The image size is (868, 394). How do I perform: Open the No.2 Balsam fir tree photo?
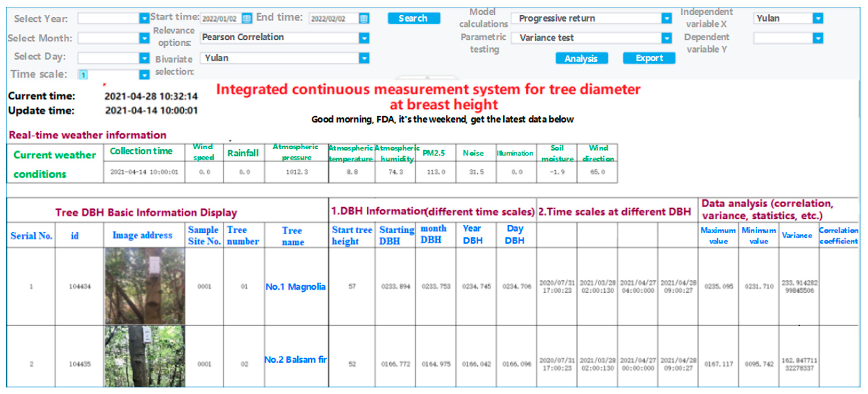[x=145, y=357]
